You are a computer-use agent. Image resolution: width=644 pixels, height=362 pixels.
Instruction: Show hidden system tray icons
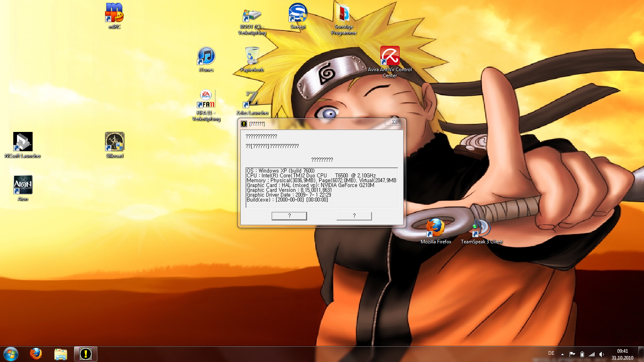(x=562, y=354)
